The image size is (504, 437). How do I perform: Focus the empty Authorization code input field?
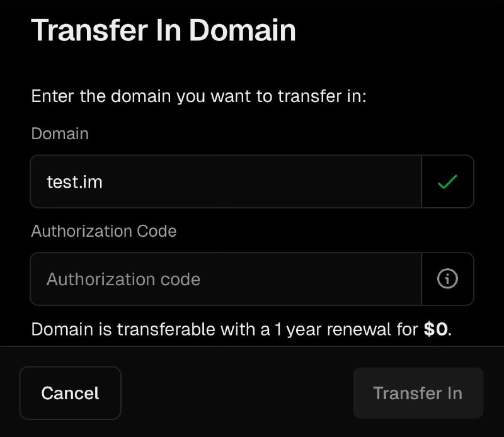click(x=226, y=279)
